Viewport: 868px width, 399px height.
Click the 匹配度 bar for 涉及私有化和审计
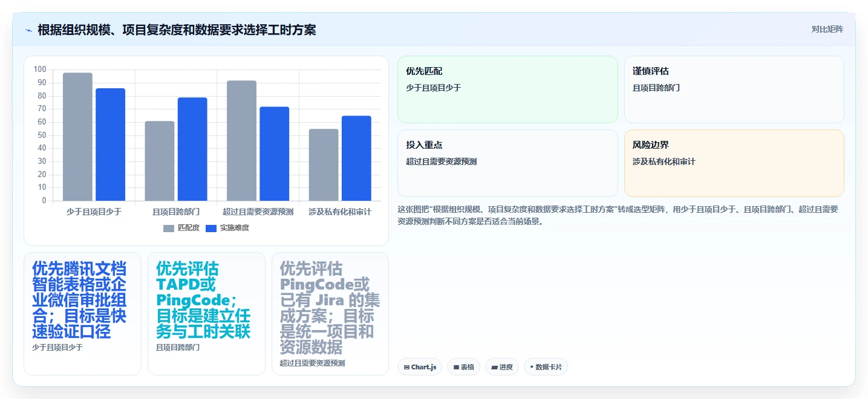click(x=324, y=165)
